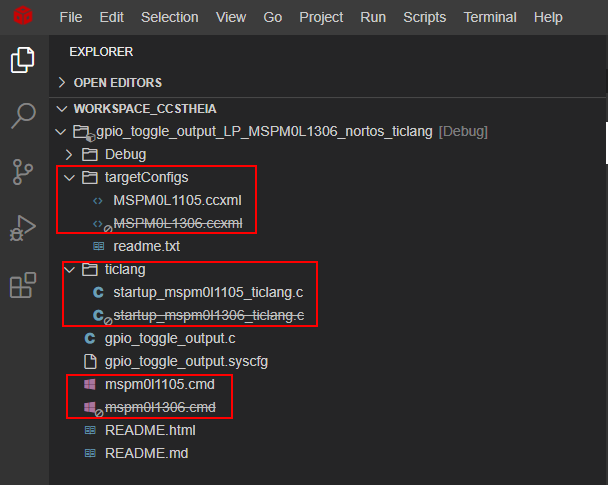Viewport: 608px width, 485px height.
Task: Open the Source Control view icon
Action: (23, 172)
